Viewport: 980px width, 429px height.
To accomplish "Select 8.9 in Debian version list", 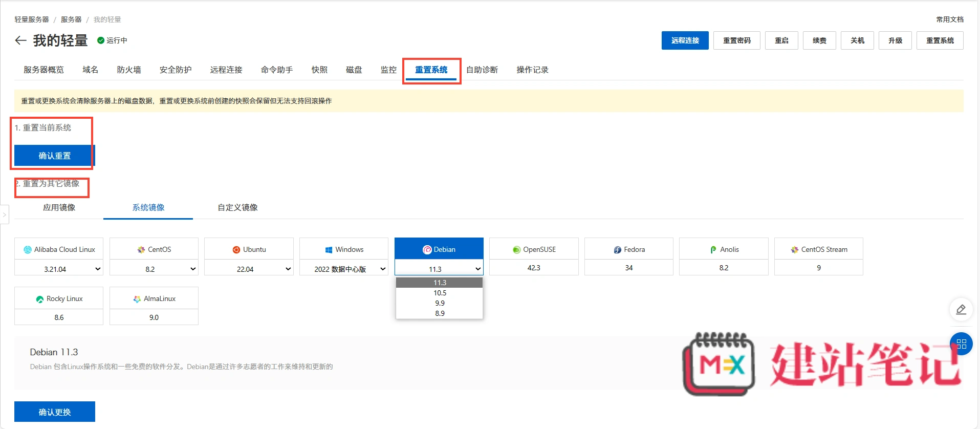I will pos(439,313).
